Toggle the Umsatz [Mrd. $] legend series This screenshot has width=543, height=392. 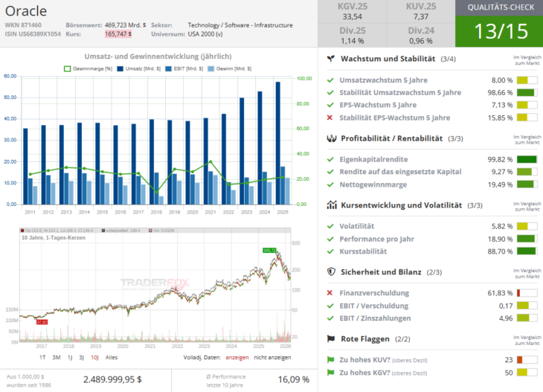click(138, 68)
